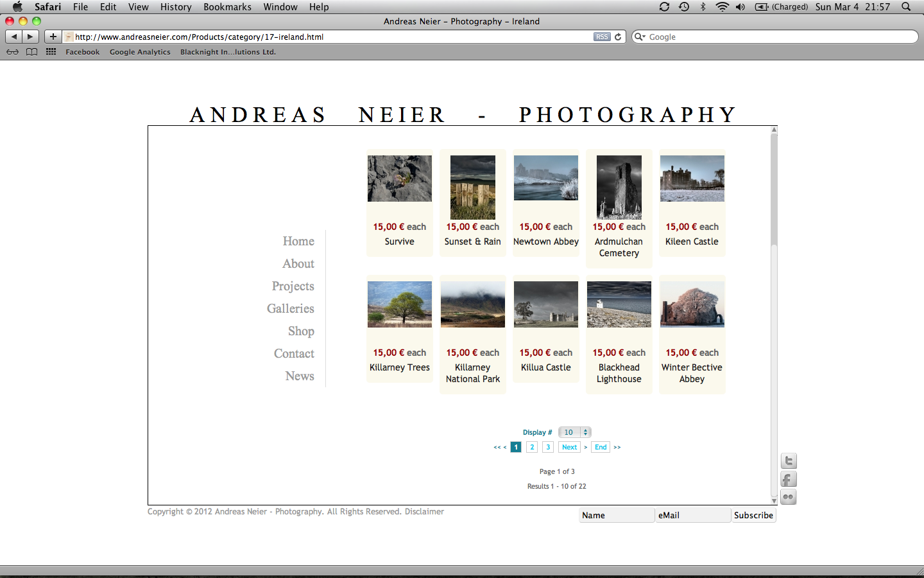924x578 pixels.
Task: Open the Safari application menu
Action: [x=48, y=7]
